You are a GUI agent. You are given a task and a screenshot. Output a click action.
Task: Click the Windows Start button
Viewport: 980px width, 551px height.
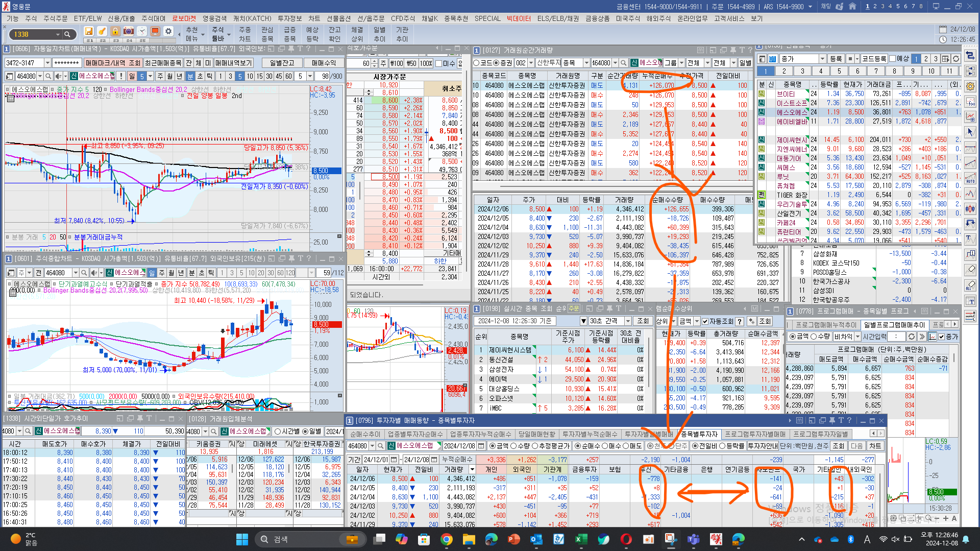pyautogui.click(x=242, y=539)
